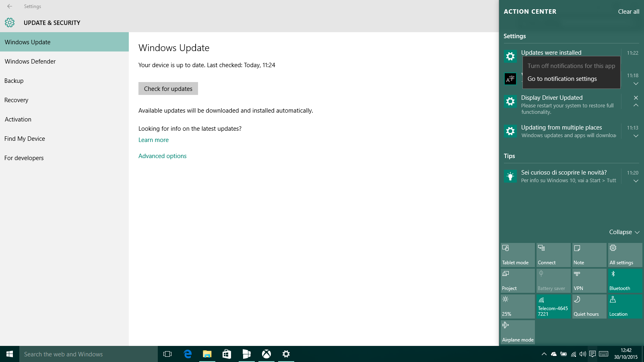Image resolution: width=644 pixels, height=362 pixels.
Task: Click in the Search the web and Windows box
Action: click(x=89, y=354)
